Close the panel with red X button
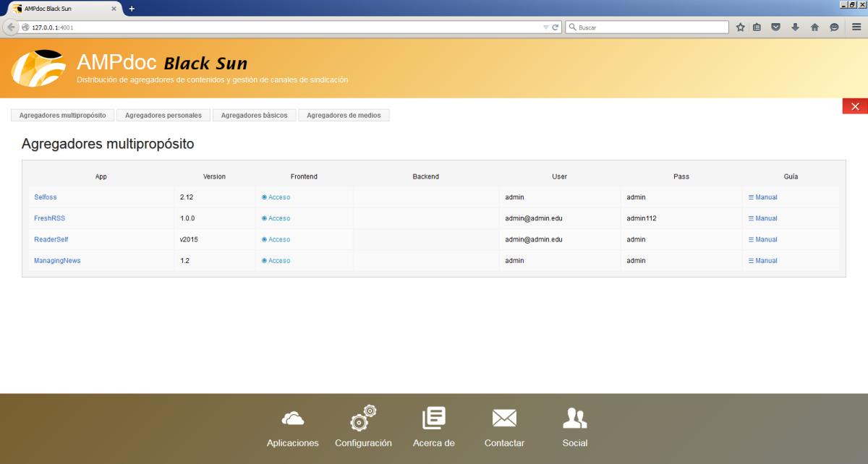Screen dimensions: 868x464 pos(855,106)
